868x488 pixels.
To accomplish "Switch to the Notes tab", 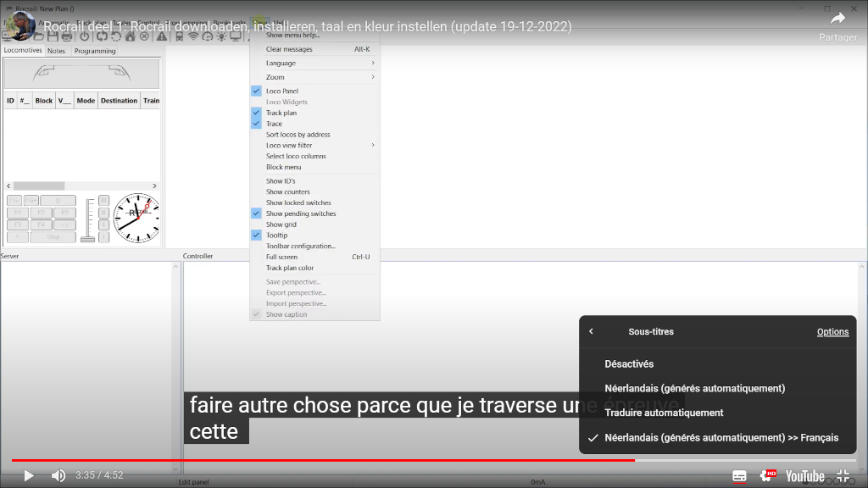I will [56, 51].
